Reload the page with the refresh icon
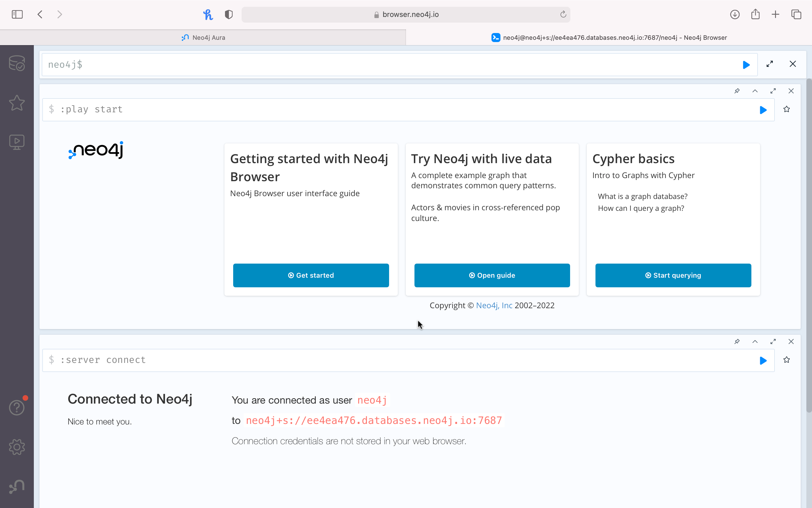The height and width of the screenshot is (508, 812). [563, 14]
